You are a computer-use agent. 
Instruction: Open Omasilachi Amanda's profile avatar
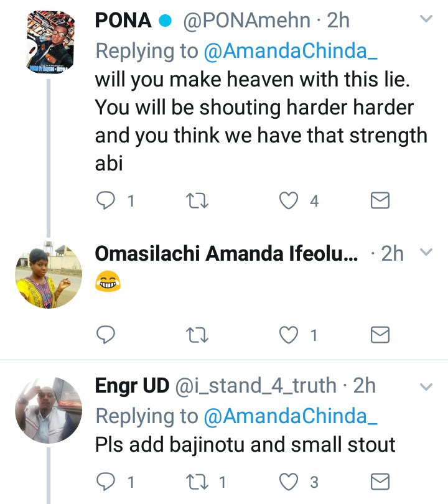[49, 276]
